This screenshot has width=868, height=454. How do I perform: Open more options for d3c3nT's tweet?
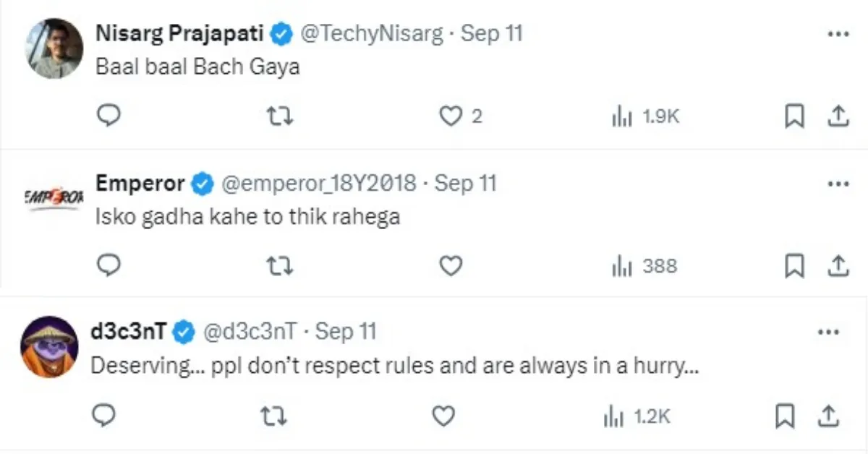[827, 332]
